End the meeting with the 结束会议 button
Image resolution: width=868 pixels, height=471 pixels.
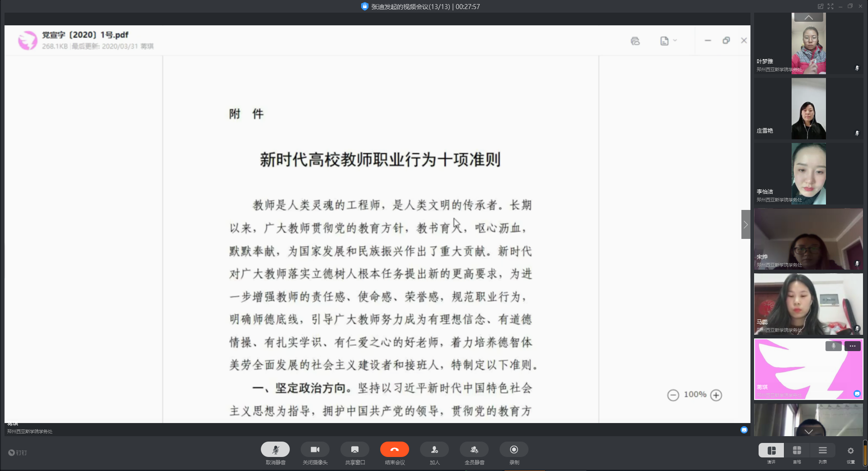pos(395,449)
